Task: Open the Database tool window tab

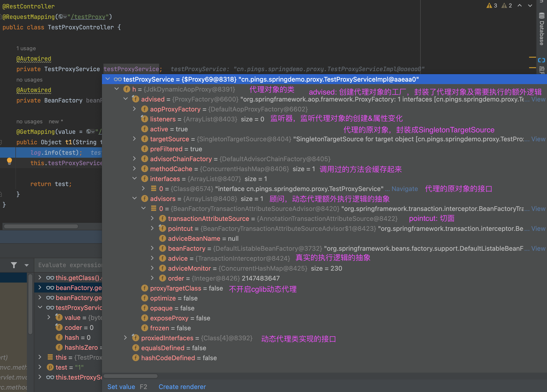Action: [542, 29]
